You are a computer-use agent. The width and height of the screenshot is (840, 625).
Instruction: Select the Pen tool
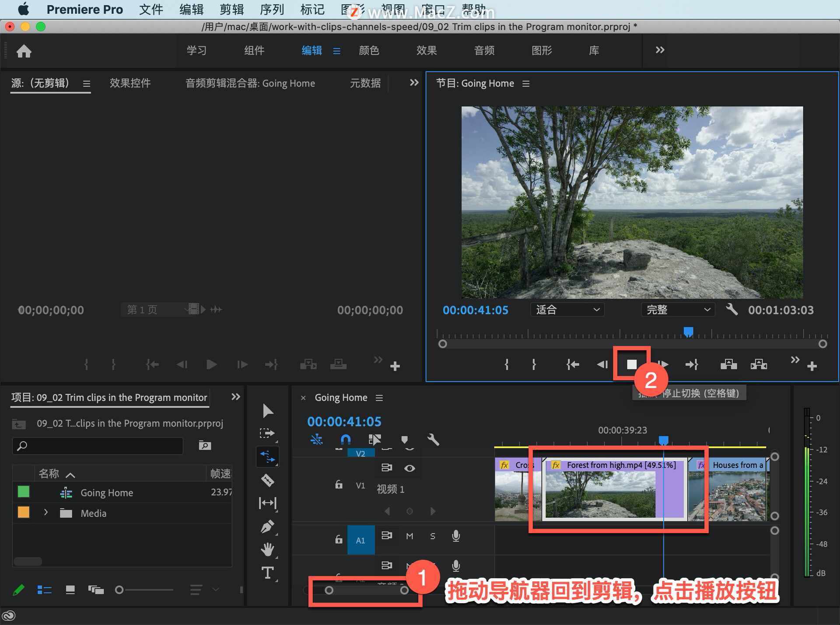267,527
